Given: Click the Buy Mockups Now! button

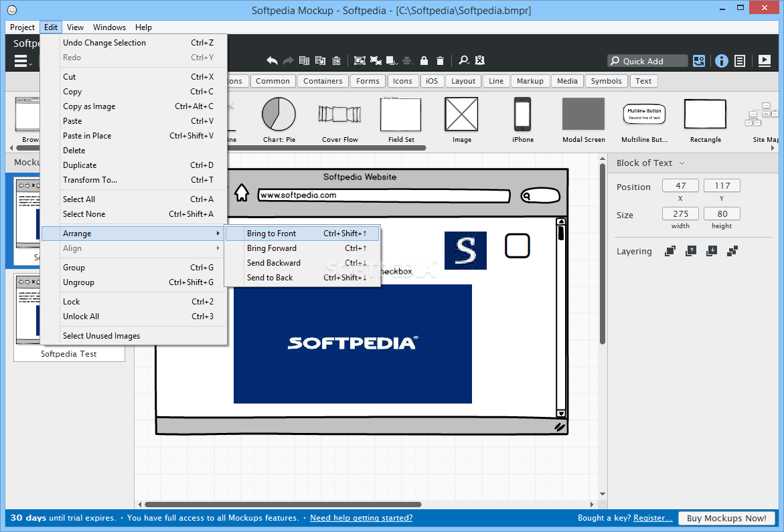Looking at the screenshot, I should 726,518.
